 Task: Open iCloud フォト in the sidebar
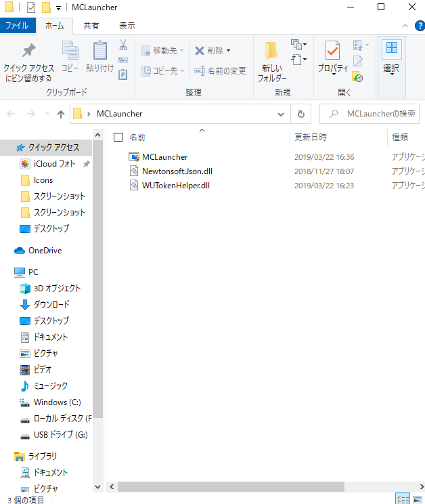pos(54,164)
